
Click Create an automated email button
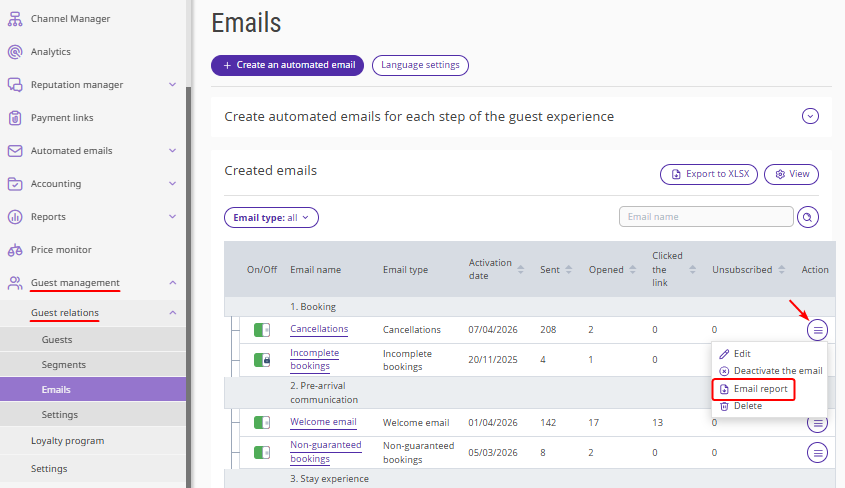[x=287, y=65]
